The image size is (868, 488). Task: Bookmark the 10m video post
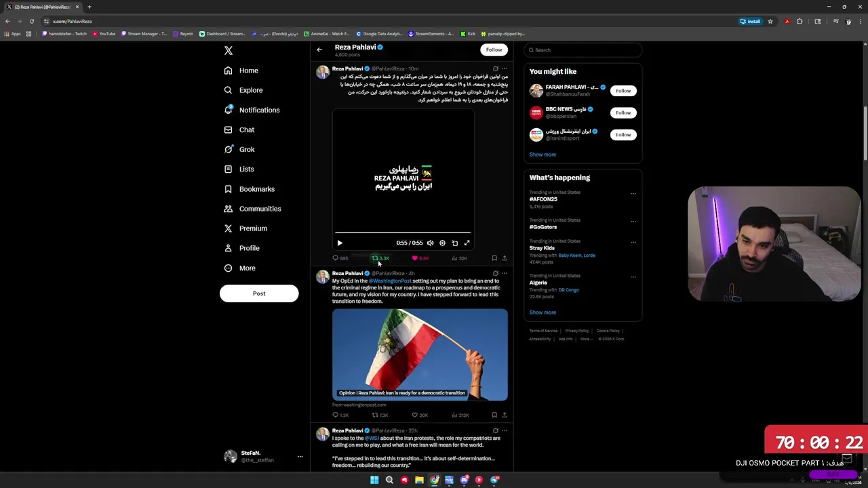(494, 258)
